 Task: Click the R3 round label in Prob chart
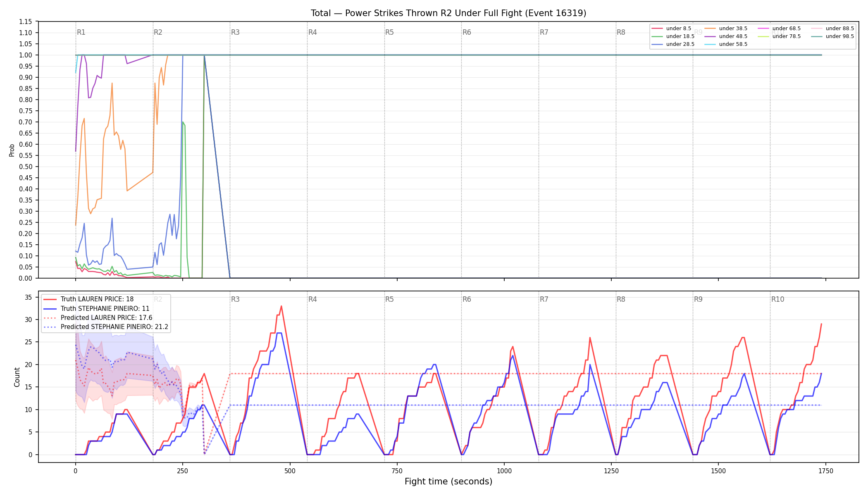(235, 32)
